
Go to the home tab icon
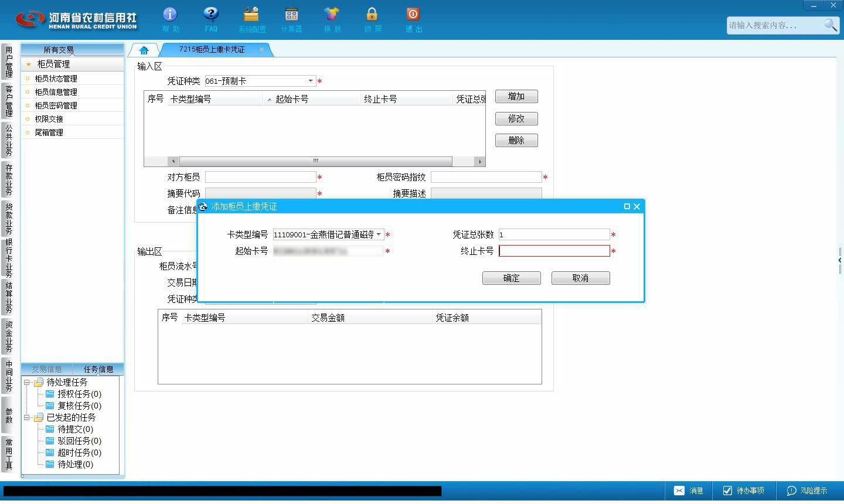coord(144,50)
